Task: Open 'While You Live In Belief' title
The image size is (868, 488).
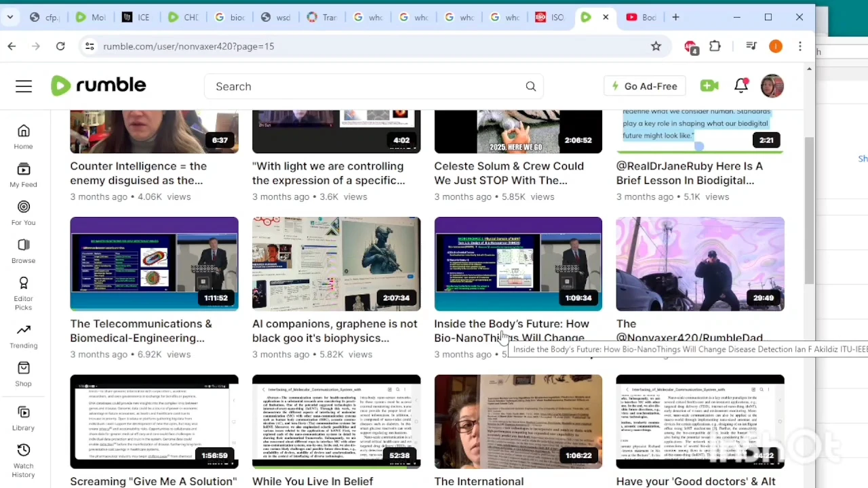Action: [313, 482]
